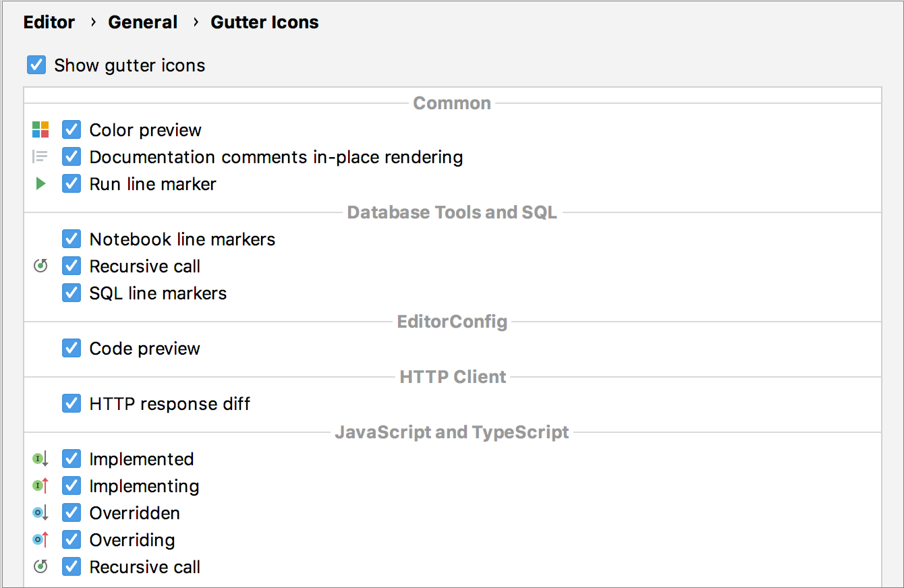Select the Implemented green down-arrow icon

40,459
